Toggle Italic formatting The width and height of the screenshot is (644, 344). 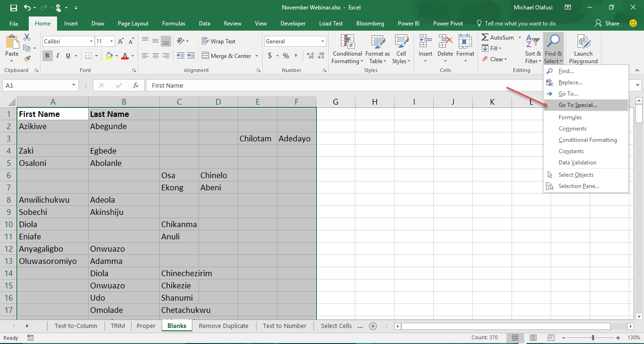(57, 56)
